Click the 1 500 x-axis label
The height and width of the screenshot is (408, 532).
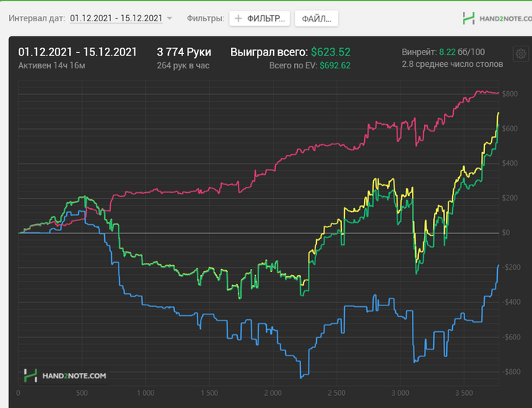coord(209,393)
